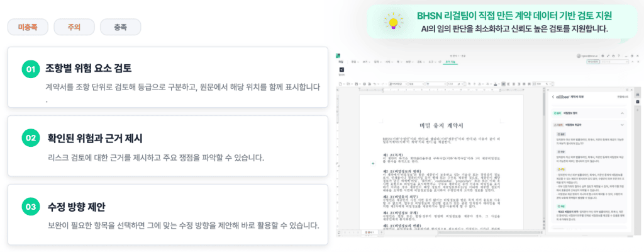Expand the 비밀정보 목적외 section chevron
Viewport: 644px width, 252px height.
click(622, 124)
